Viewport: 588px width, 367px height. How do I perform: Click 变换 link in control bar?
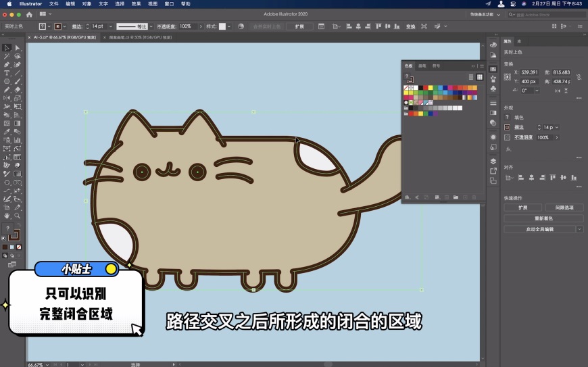(x=411, y=26)
